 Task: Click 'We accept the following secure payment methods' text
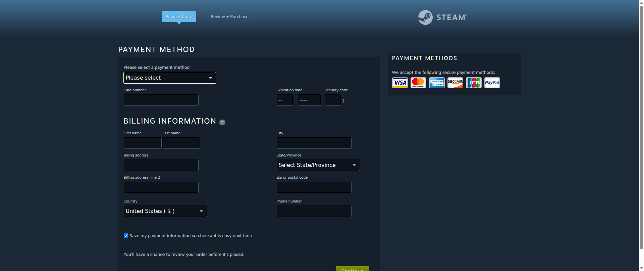click(443, 73)
